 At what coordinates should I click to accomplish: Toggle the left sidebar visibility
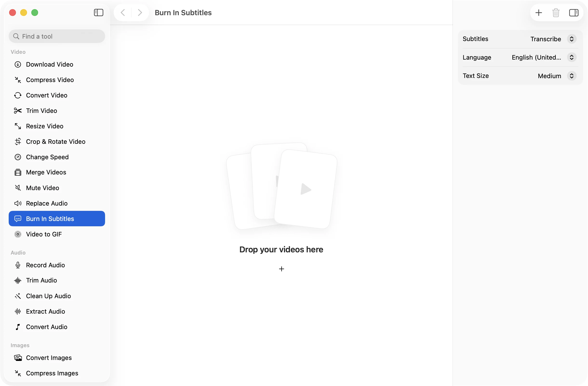tap(99, 13)
